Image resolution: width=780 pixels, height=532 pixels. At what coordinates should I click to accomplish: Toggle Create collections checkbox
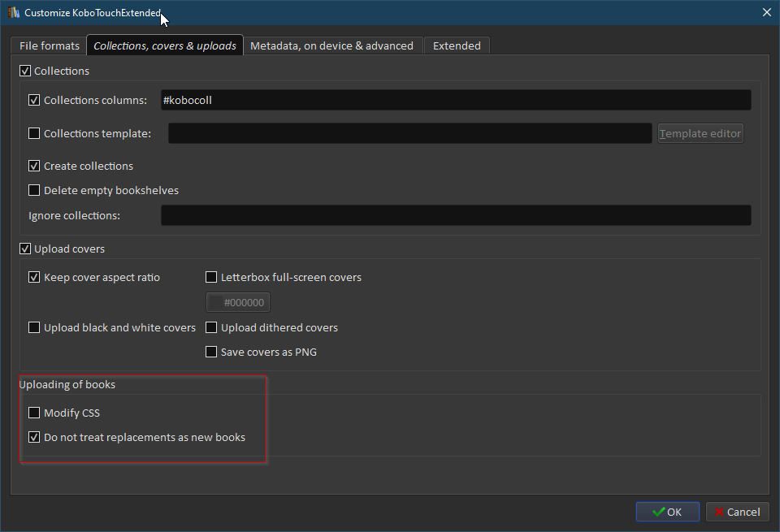click(34, 166)
